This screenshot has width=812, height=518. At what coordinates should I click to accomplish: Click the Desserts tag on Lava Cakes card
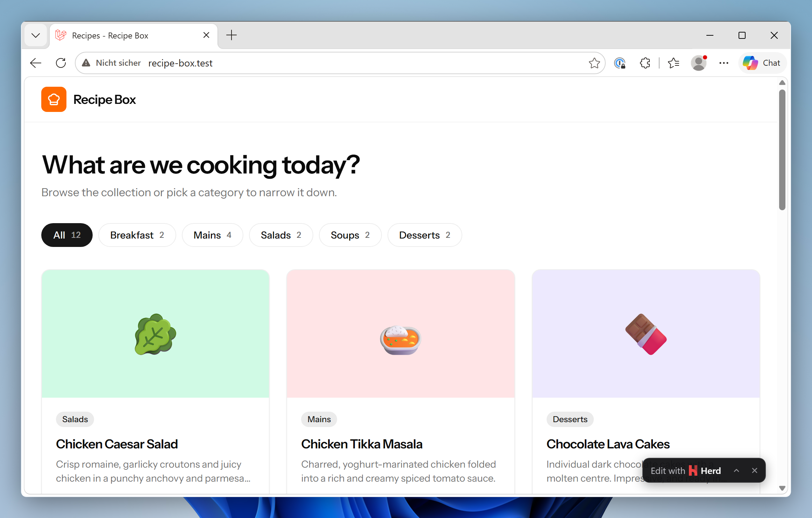click(x=570, y=419)
